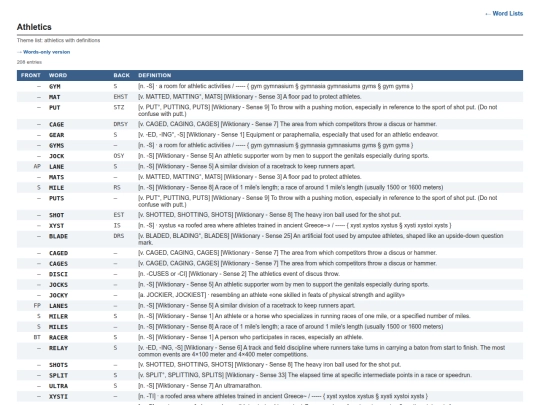Select the word CAGES
Viewport: 540px width, 405px height.
tap(58, 264)
